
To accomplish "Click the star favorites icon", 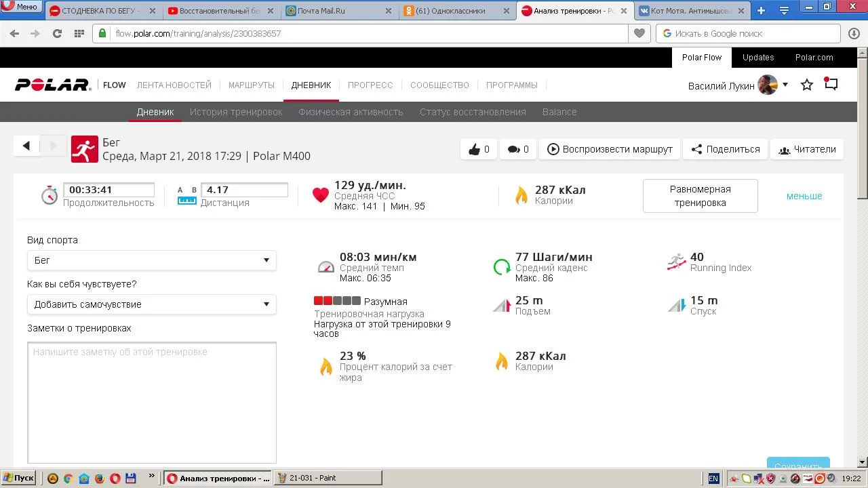I will [x=807, y=85].
